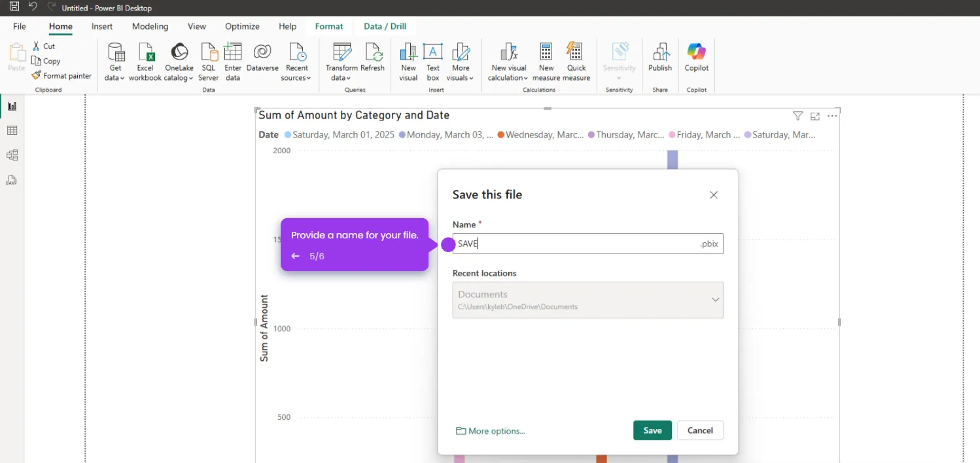Switch to Report view in sidebar
This screenshot has height=463, width=980.
(12, 106)
